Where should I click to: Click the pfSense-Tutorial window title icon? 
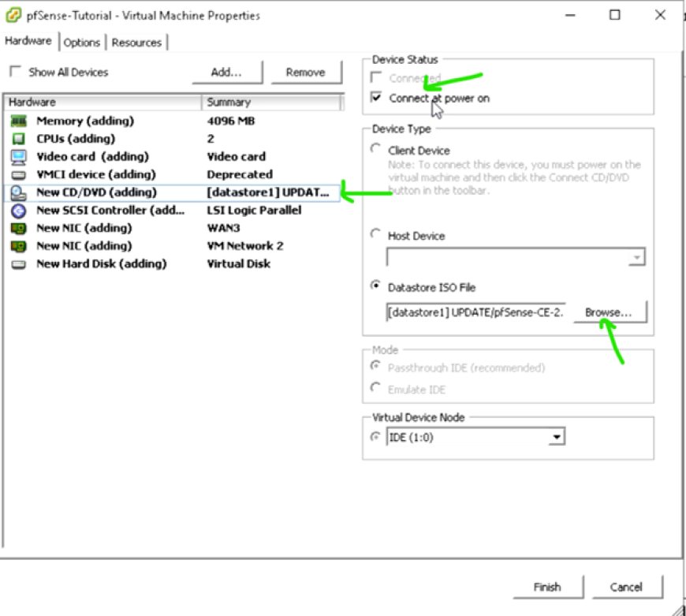tap(13, 15)
